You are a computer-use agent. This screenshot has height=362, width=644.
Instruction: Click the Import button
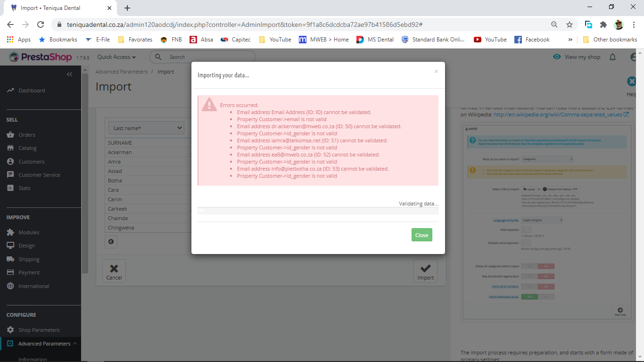pyautogui.click(x=425, y=271)
